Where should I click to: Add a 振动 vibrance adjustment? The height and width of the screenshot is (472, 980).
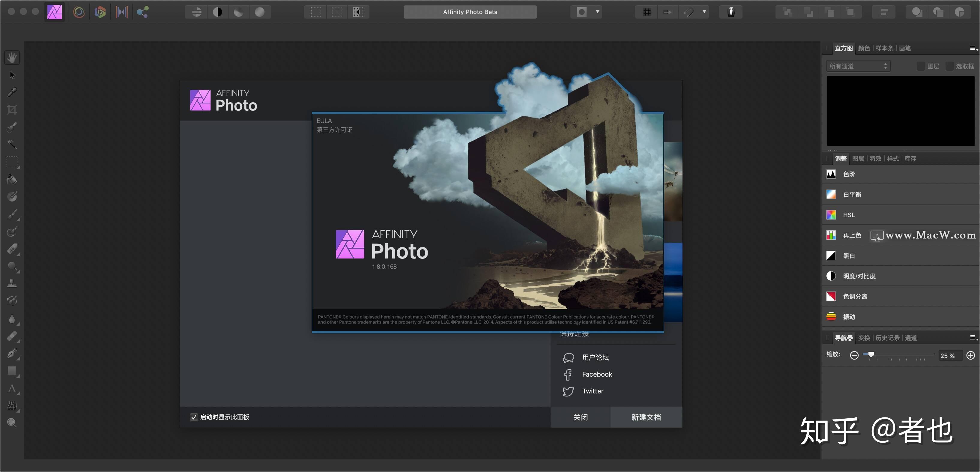pos(901,317)
